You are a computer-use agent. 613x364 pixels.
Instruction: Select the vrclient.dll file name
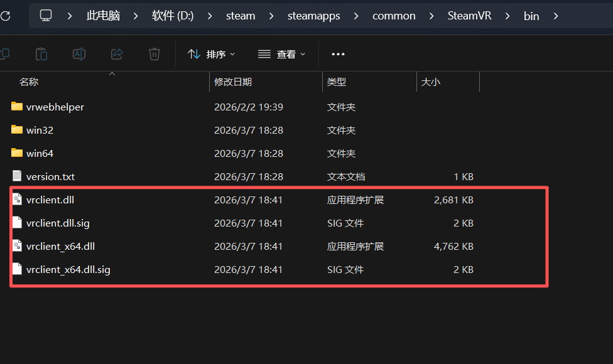point(50,200)
